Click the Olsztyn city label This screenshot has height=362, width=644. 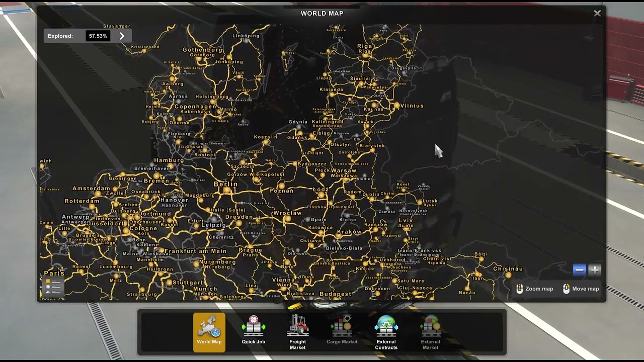click(x=340, y=144)
